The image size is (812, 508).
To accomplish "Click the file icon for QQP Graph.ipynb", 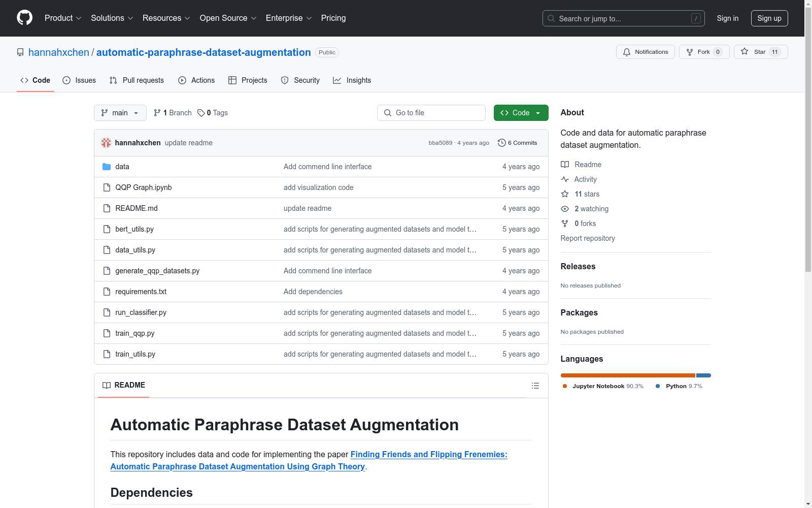I will coord(107,187).
